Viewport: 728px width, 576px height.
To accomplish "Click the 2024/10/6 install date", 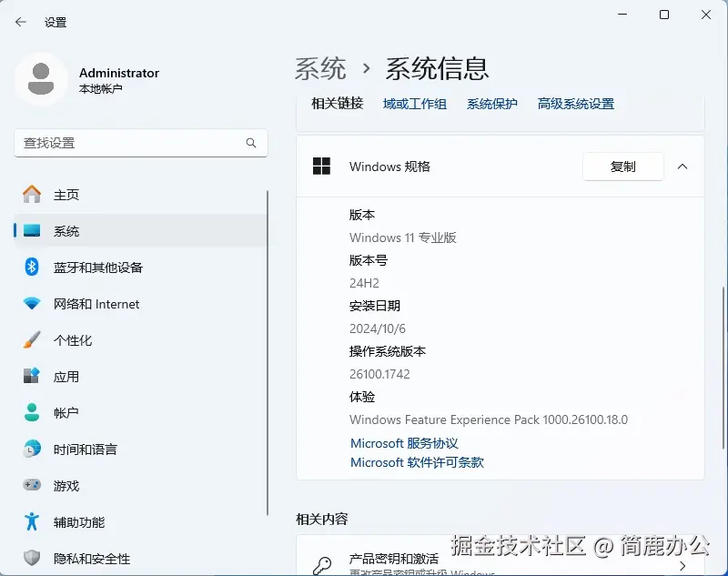I will (x=378, y=328).
